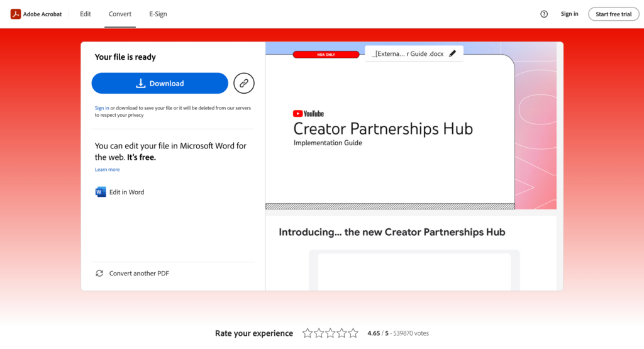Click the Adobe Acrobat text label

42,14
